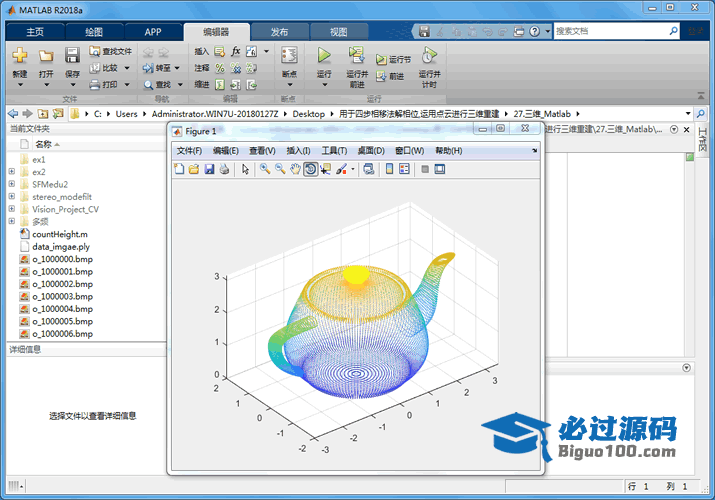The height and width of the screenshot is (500, 715).
Task: Select countHeight.m in the file list
Action: [x=60, y=233]
